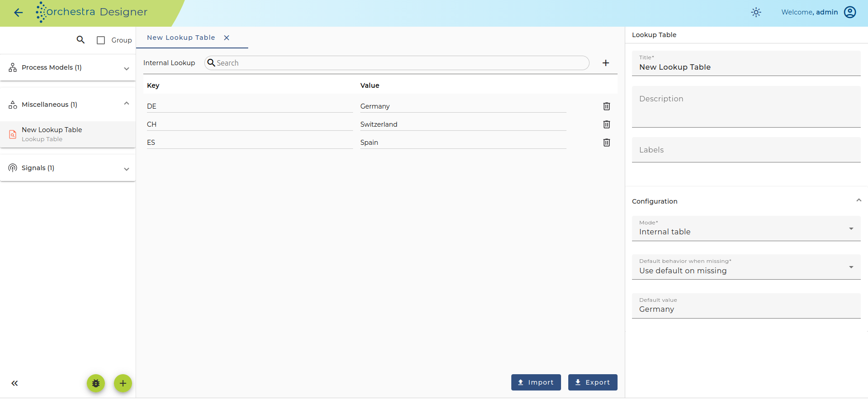Delete the ES Spain row

point(607,143)
